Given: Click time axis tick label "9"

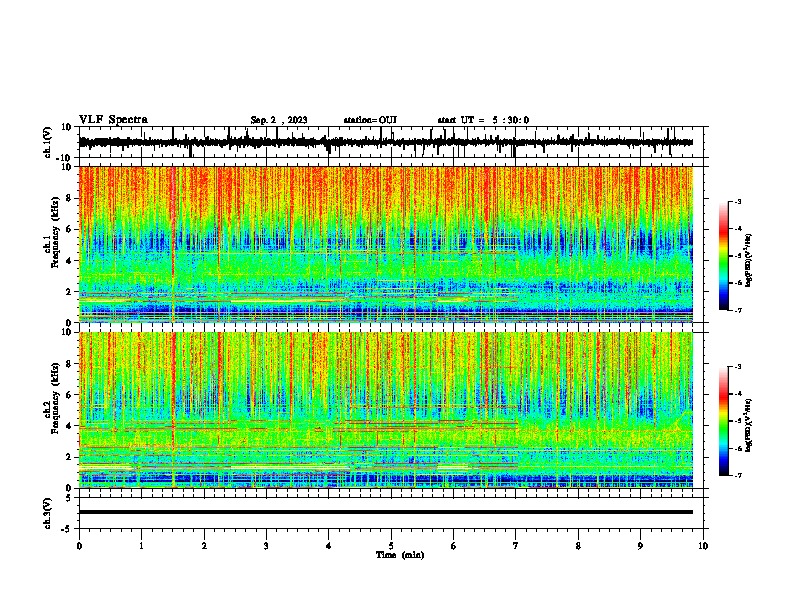Looking at the screenshot, I should click(640, 546).
